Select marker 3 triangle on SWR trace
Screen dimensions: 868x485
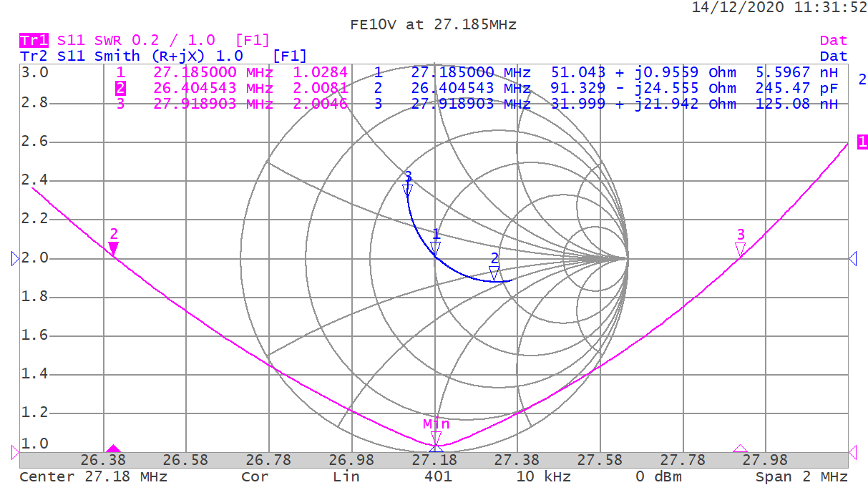tap(741, 248)
